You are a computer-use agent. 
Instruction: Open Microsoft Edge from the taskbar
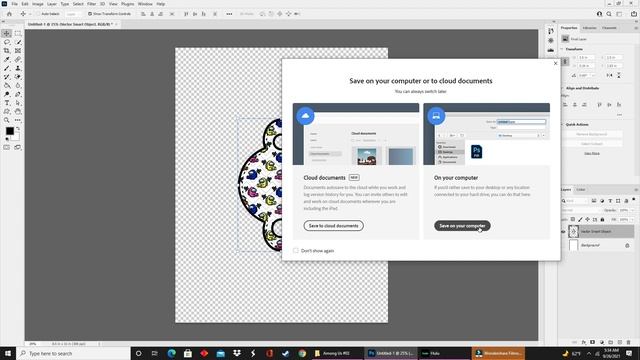171,353
